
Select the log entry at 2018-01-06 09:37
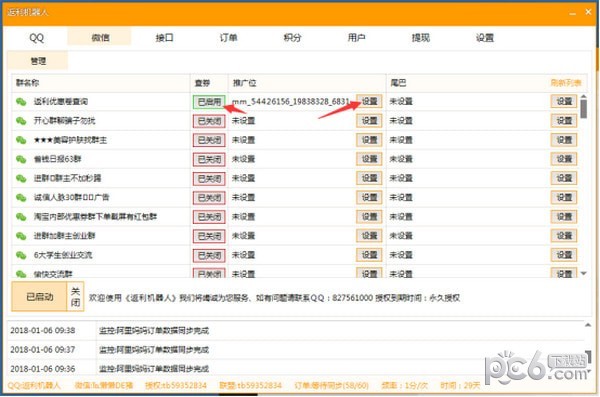295,350
